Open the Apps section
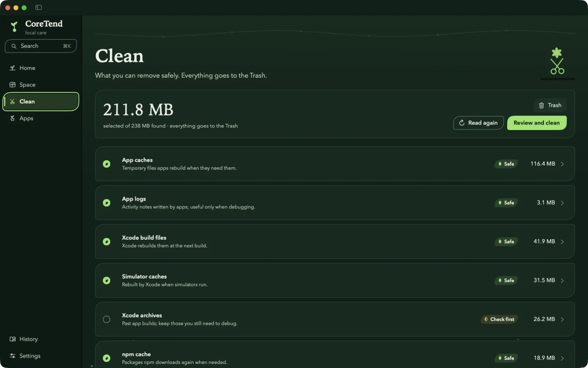 (x=41, y=118)
